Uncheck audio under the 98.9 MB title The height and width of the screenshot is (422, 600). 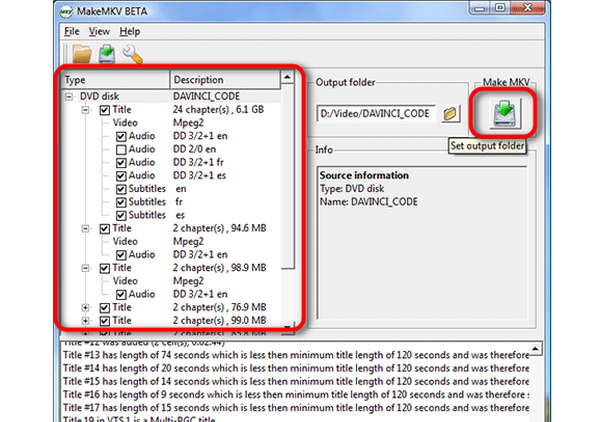[121, 295]
